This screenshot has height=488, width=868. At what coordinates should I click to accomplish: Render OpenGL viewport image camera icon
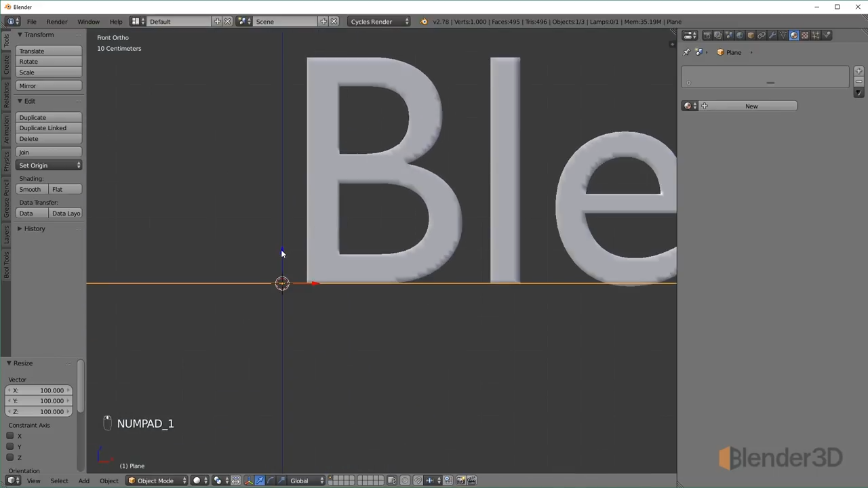pyautogui.click(x=460, y=481)
